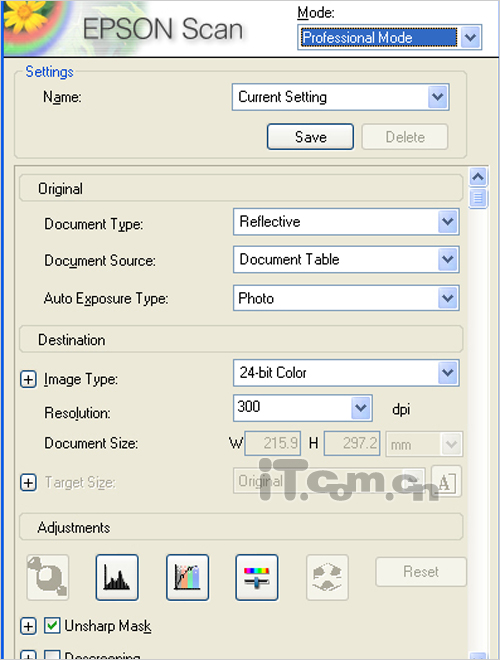Open the Image Type 24-bit Color dropdown
500x660 pixels.
coord(447,373)
